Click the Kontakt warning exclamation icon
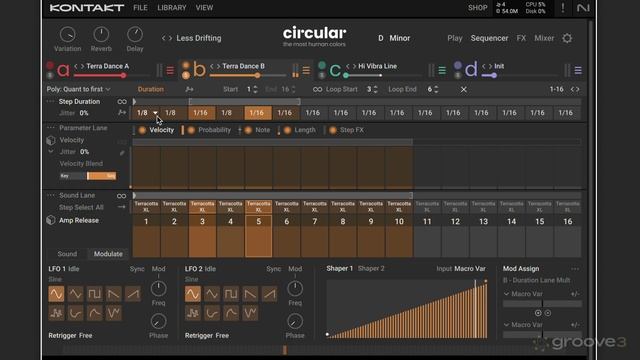Image resolution: width=640 pixels, height=360 pixels. [563, 8]
